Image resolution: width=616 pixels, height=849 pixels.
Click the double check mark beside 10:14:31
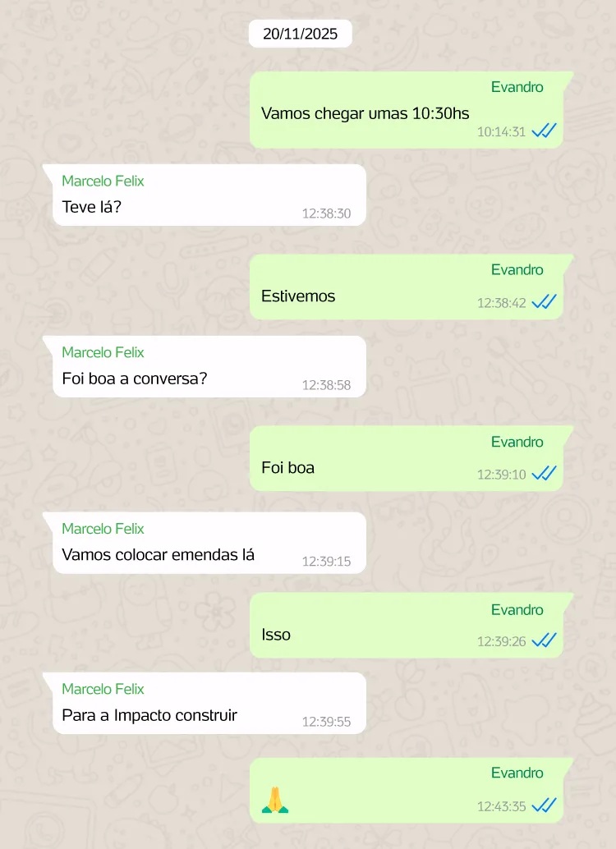point(544,131)
